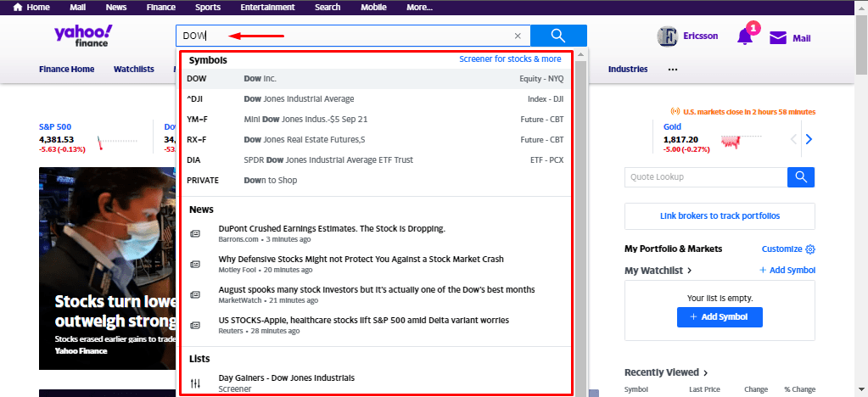Select PRIVATE Down to Shop suggestion
The image size is (868, 397).
(375, 180)
